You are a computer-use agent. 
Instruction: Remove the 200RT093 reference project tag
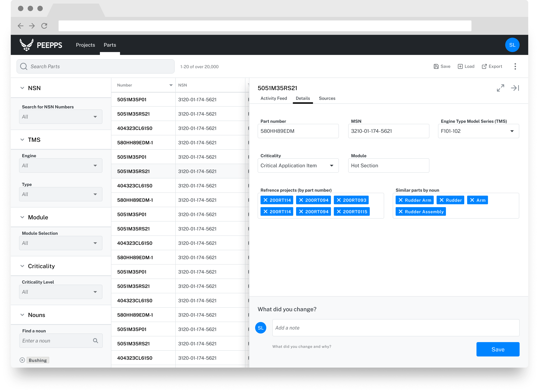[339, 200]
